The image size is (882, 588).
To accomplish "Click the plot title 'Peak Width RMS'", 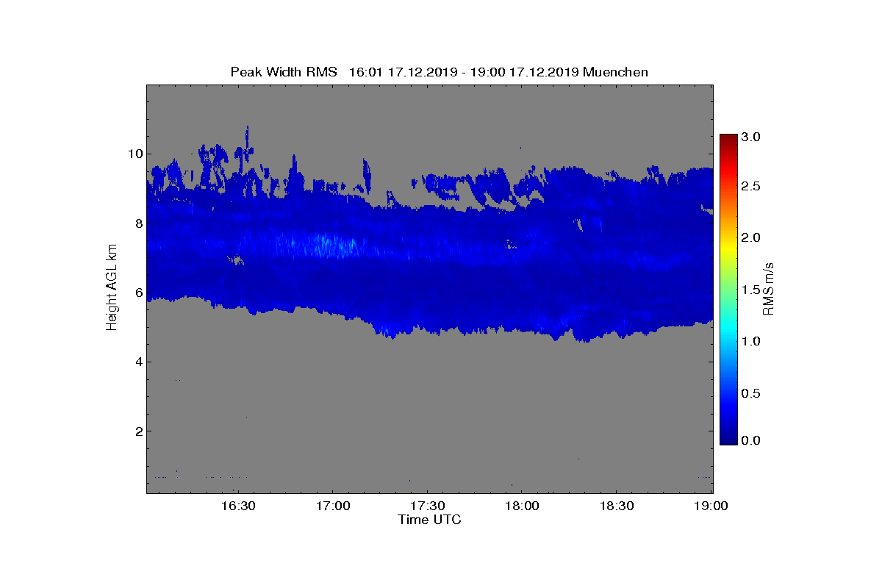I will click(x=284, y=72).
